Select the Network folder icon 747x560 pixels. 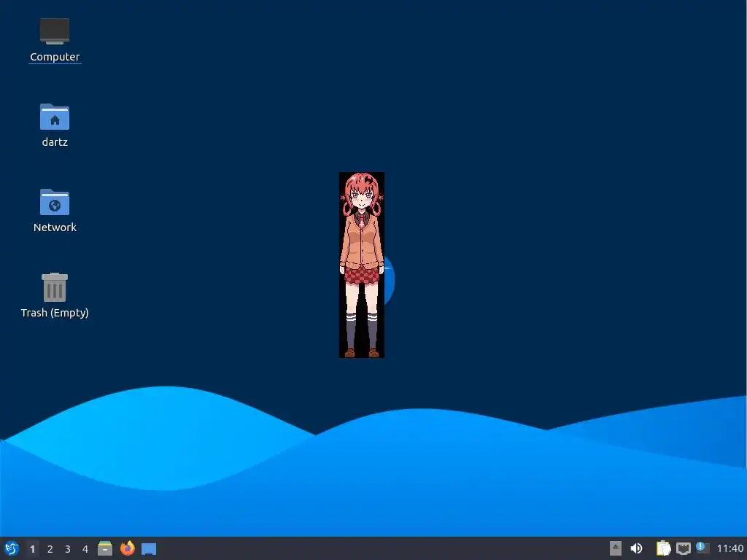pyautogui.click(x=54, y=202)
